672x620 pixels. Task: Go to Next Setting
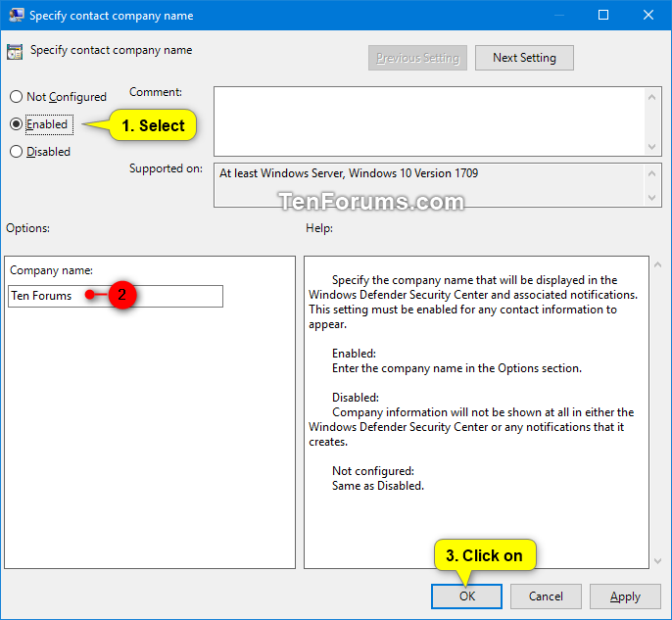point(524,58)
